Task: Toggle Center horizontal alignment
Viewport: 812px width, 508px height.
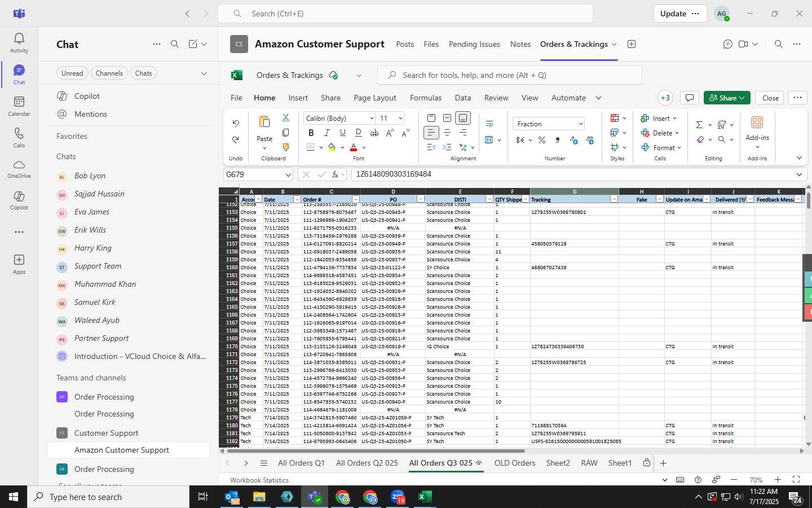Action: (447, 133)
